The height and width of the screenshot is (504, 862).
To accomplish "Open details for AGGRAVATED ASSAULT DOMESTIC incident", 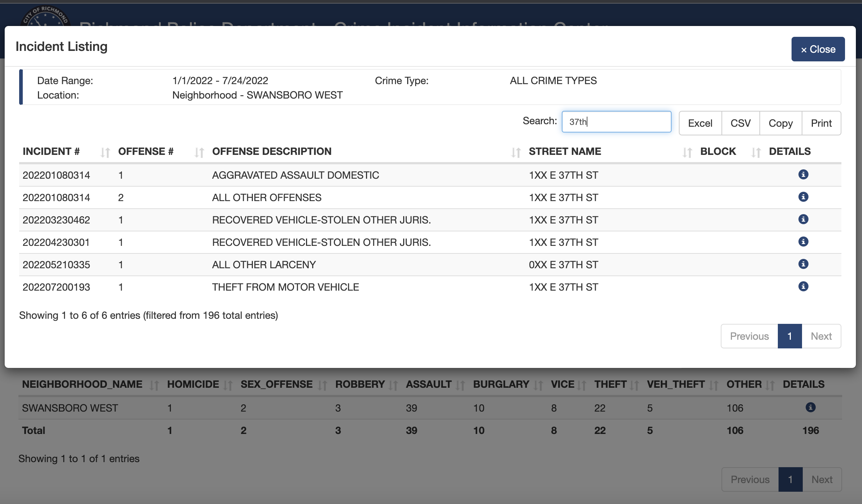I will coord(803,175).
